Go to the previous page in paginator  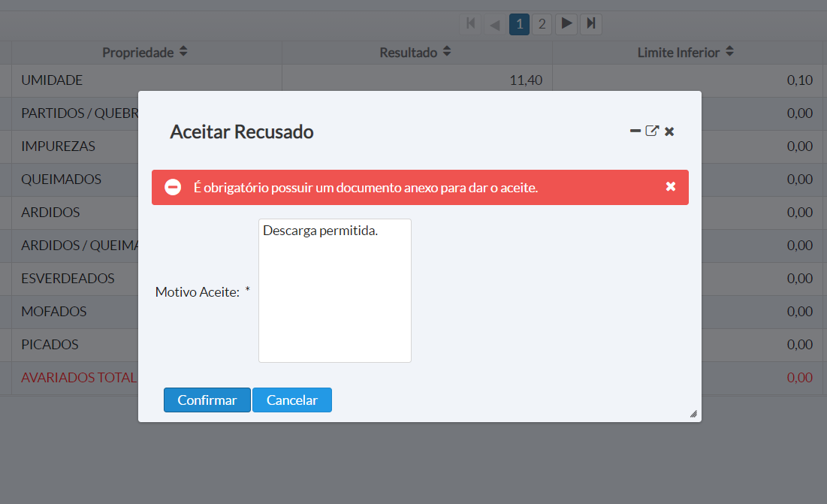click(494, 24)
